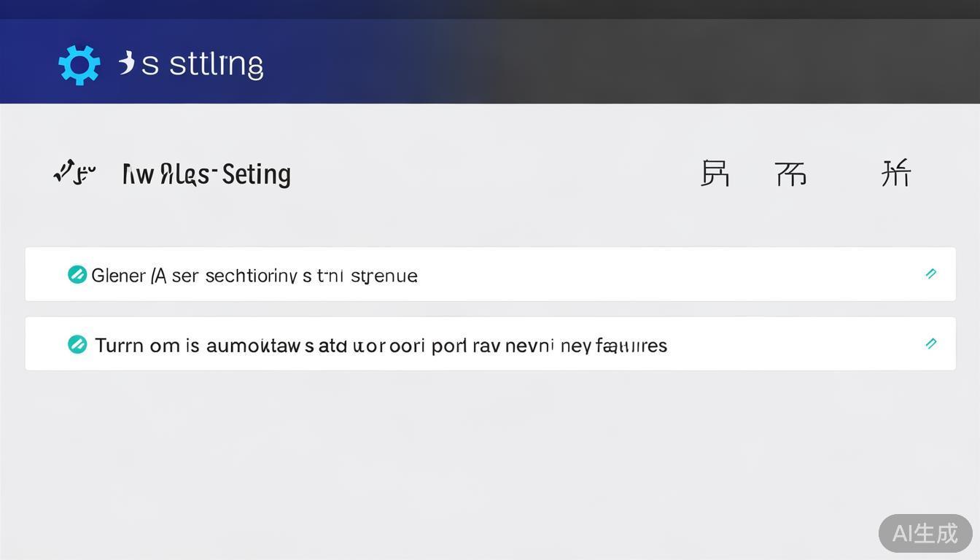Click the edit pencil on the "Glener" row
This screenshot has width=980, height=560.
930,274
